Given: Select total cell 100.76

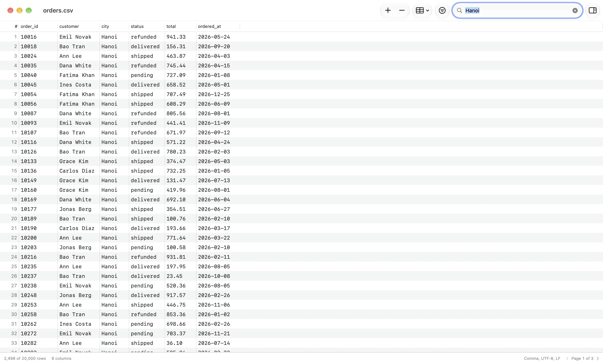Looking at the screenshot, I should pos(180,218).
